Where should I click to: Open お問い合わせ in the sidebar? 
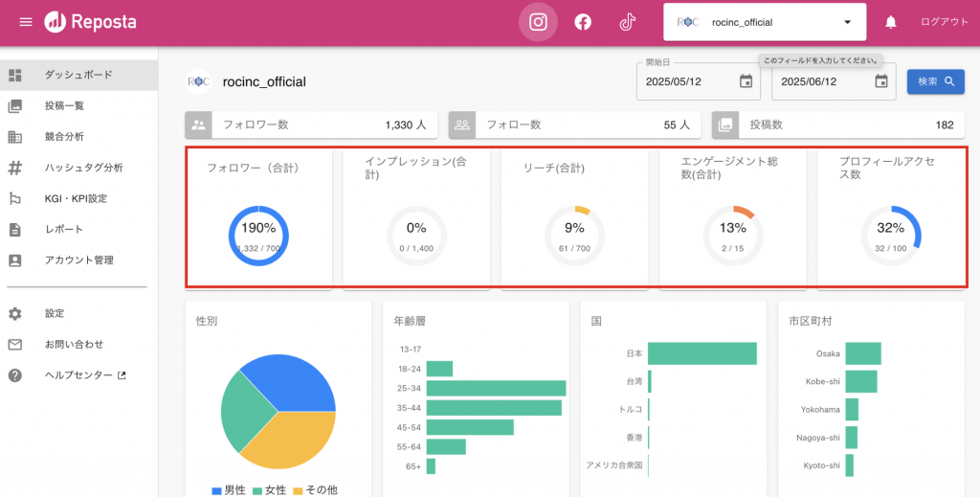pyautogui.click(x=78, y=345)
